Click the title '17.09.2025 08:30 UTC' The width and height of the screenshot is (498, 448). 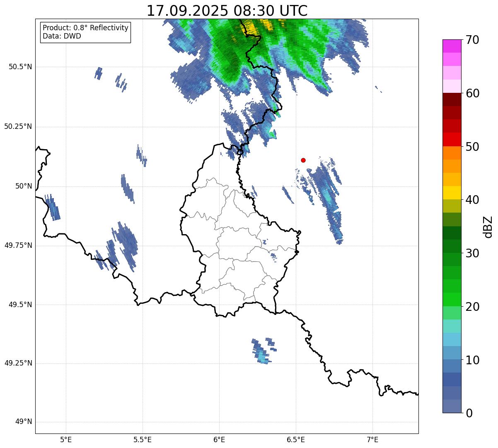click(227, 11)
